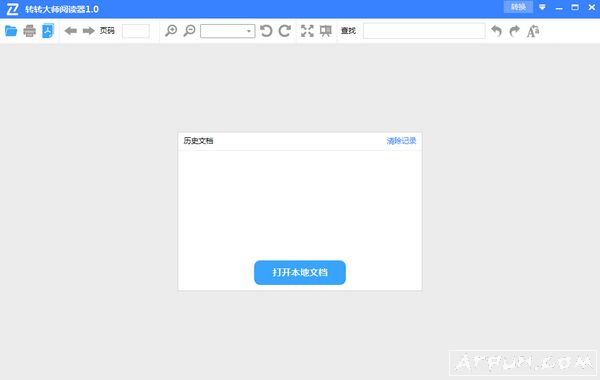Start presentation mode icon

[326, 31]
